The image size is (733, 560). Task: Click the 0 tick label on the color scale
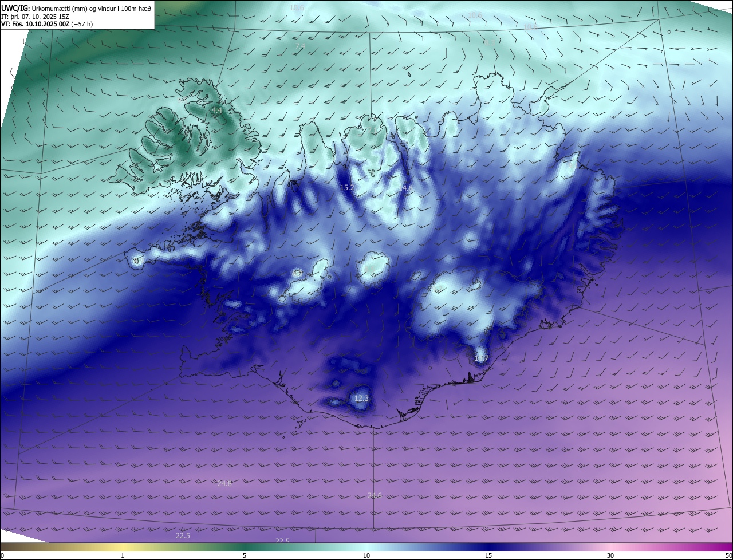pyautogui.click(x=2, y=556)
